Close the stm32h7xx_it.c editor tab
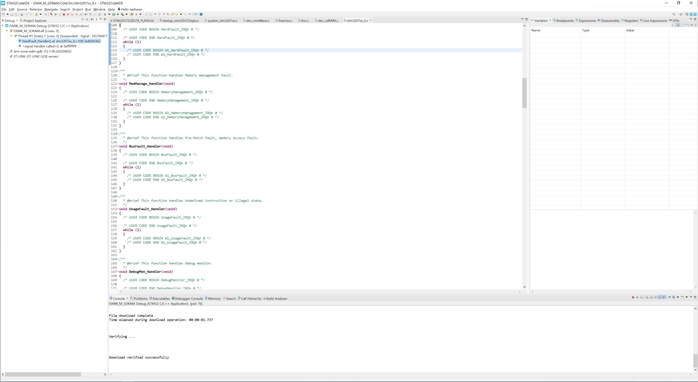Image resolution: width=698 pixels, height=382 pixels. tap(370, 20)
